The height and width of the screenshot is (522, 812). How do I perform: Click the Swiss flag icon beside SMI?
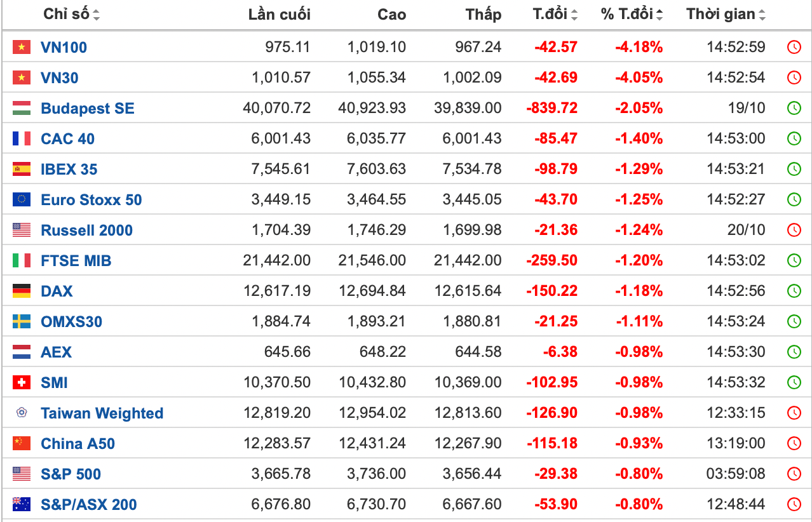tap(22, 382)
